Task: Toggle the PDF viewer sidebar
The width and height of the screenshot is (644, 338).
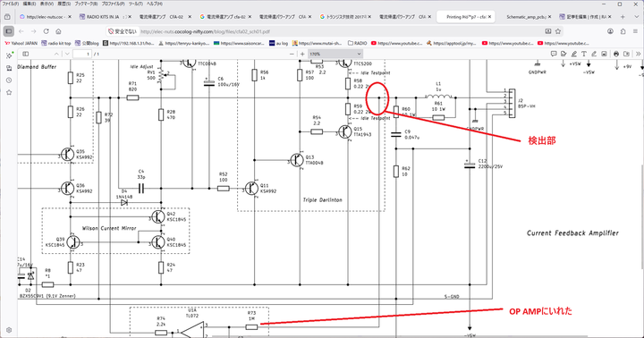Action: [x=25, y=54]
